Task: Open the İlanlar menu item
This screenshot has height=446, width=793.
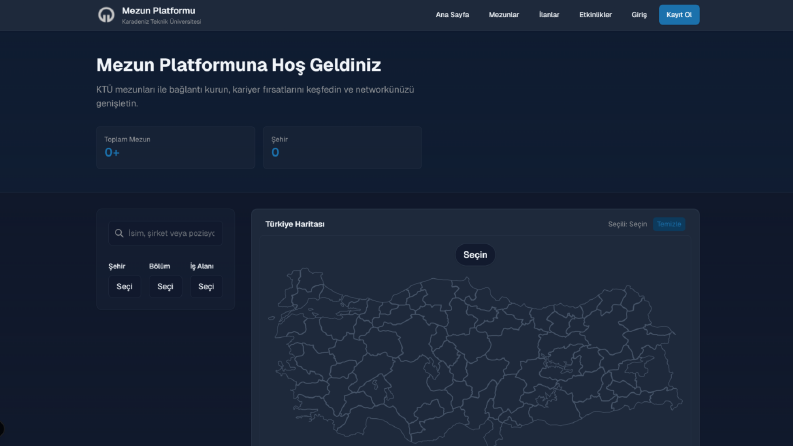Action: coord(549,15)
